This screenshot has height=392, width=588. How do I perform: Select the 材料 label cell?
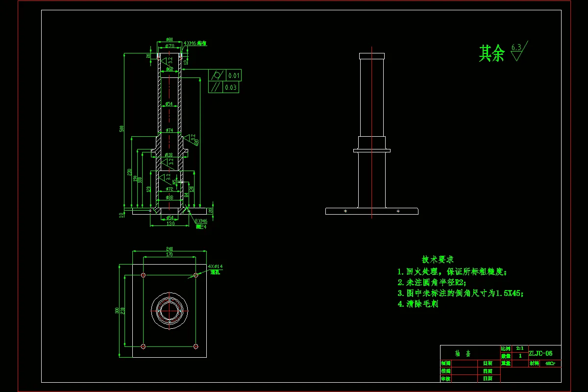535,364
